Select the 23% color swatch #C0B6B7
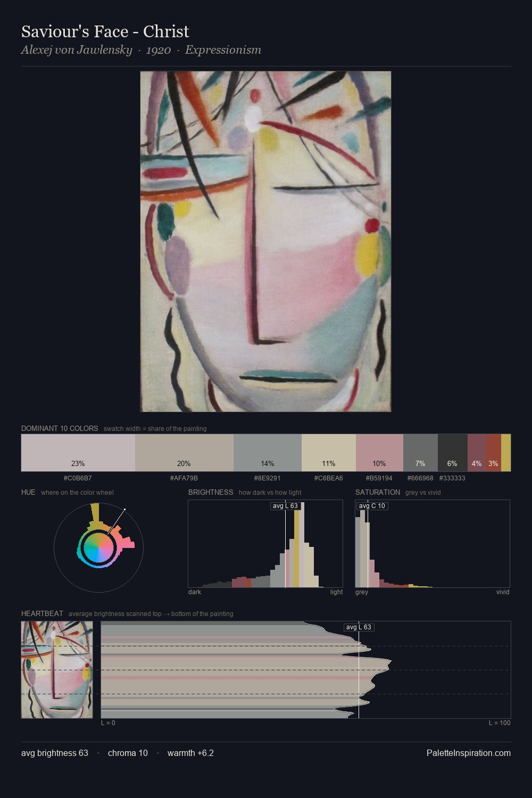Image resolution: width=532 pixels, height=798 pixels. pyautogui.click(x=78, y=453)
